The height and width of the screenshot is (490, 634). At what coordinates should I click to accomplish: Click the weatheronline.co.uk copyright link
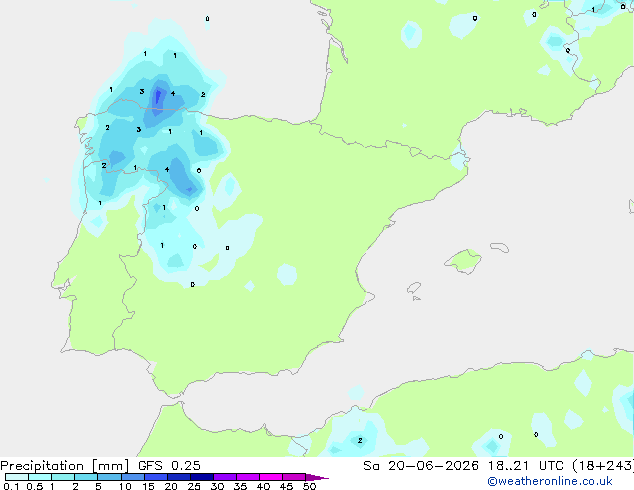[x=550, y=481]
